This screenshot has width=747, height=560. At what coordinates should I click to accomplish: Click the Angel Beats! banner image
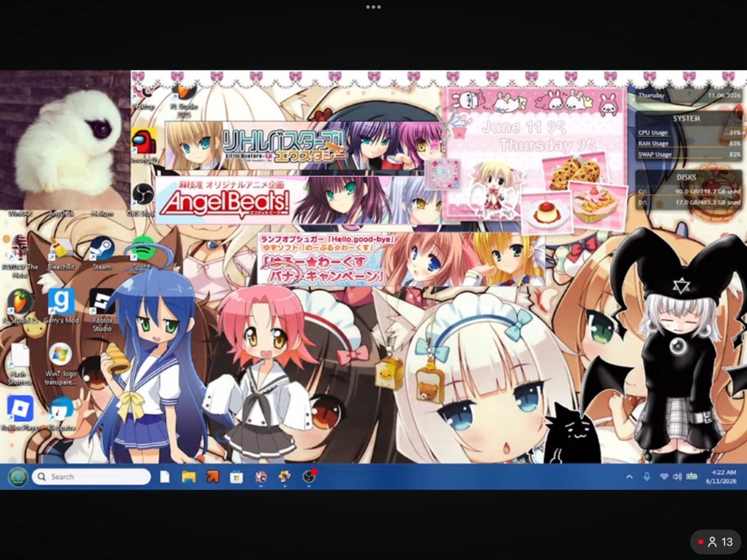[298, 200]
